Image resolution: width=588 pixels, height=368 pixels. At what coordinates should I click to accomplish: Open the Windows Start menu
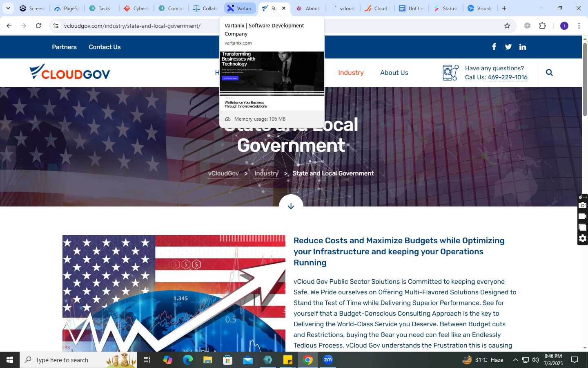click(10, 360)
